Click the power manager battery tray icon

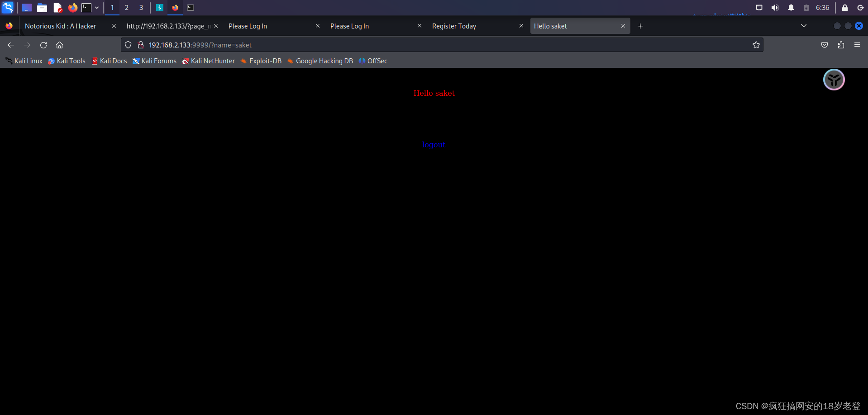(806, 8)
